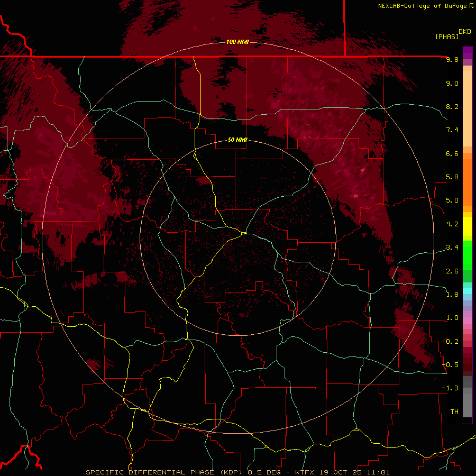Click the 5.8 legend value label
The image size is (476, 476).
452,177
